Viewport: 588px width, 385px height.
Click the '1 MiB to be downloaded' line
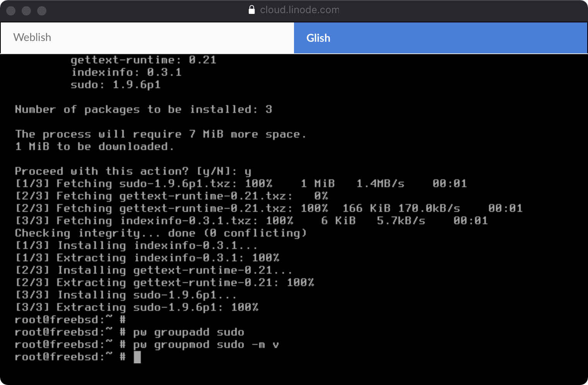(x=94, y=147)
